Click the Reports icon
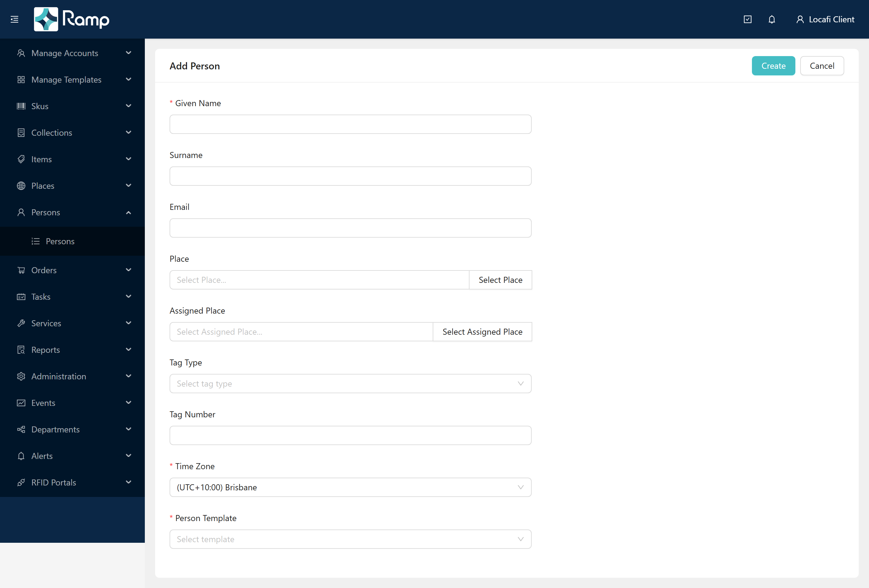The width and height of the screenshot is (869, 588). point(21,350)
